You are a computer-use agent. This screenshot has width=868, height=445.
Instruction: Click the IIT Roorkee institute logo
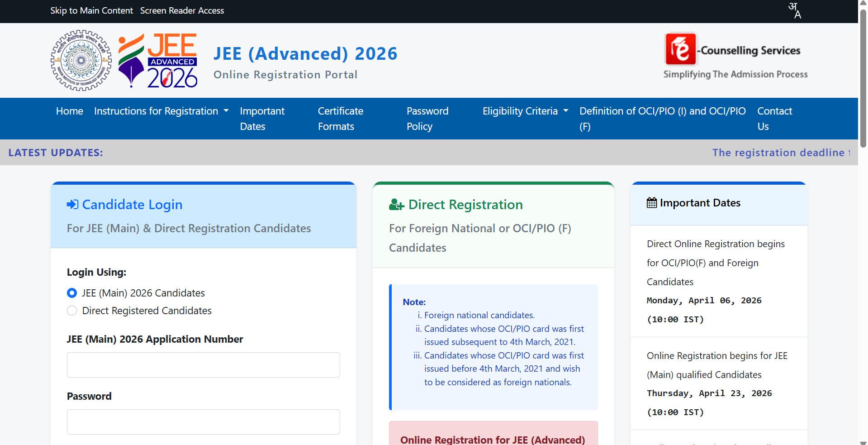[x=81, y=60]
